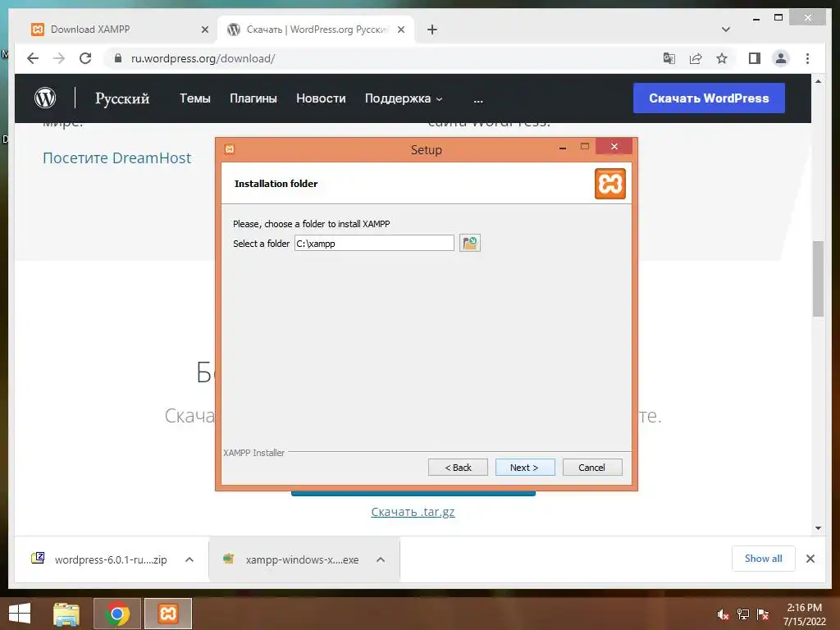Screen dimensions: 840x630
Task: Click the site lock icon
Action: point(118,58)
